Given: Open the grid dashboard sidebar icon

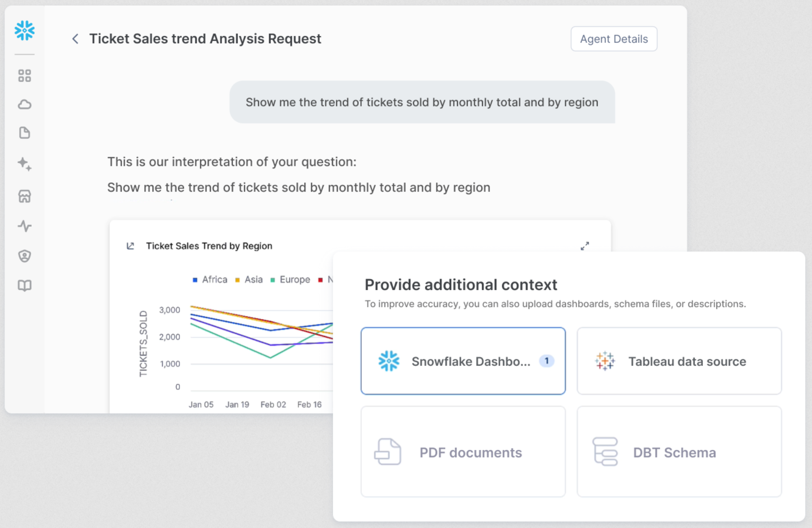Looking at the screenshot, I should 24,76.
